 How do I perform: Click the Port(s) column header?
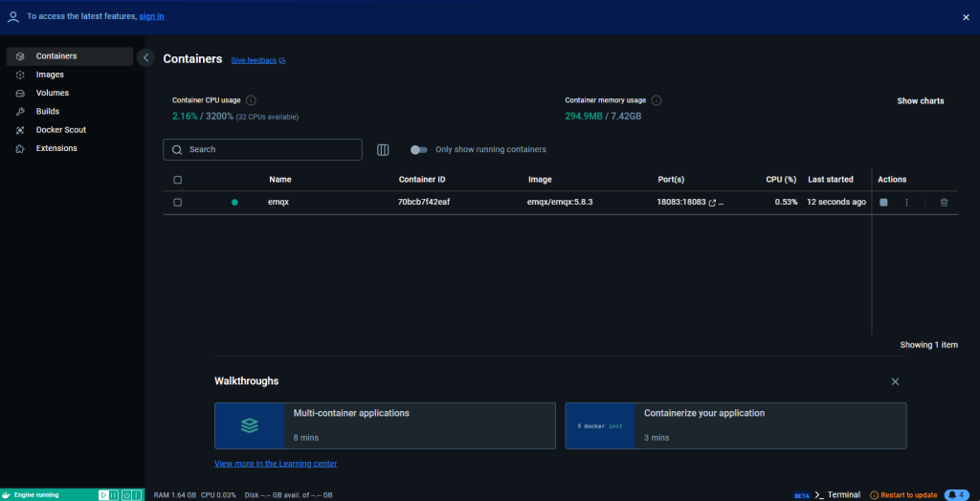pos(671,180)
